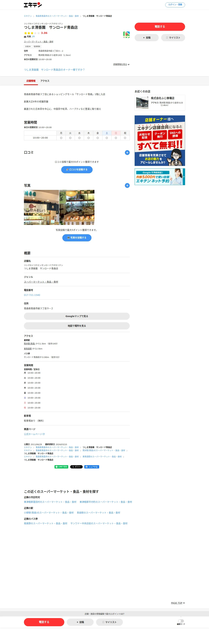The width and height of the screenshot is (209, 644).
Task: Open the map icon beside the rating
Action: pos(126,35)
